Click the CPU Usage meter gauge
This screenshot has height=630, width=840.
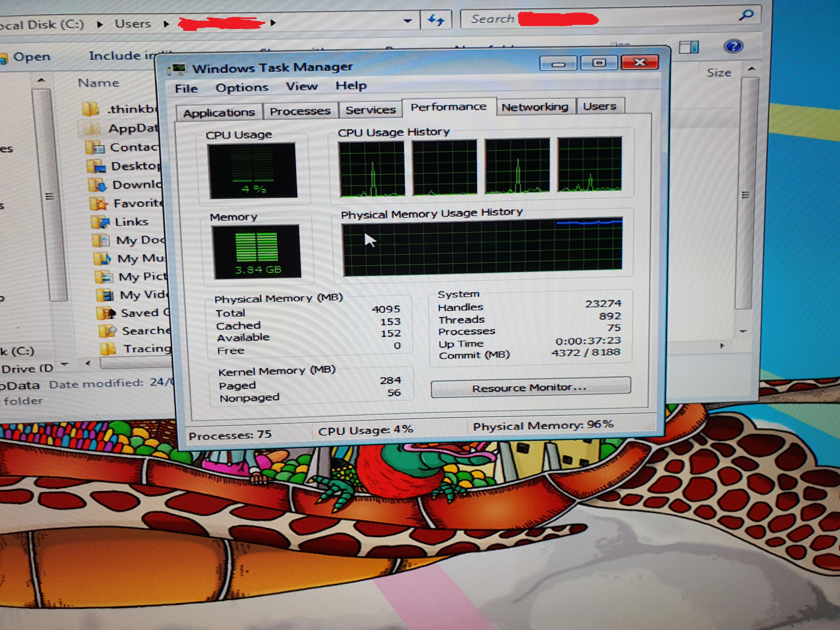[x=253, y=170]
